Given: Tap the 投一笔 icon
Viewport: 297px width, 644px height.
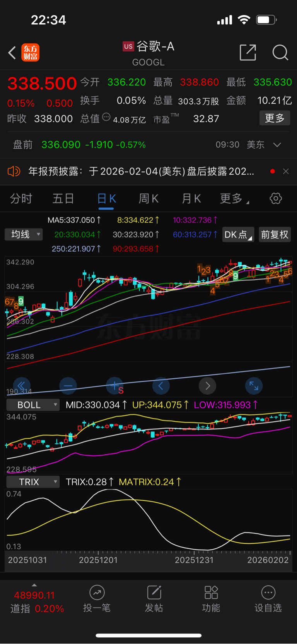Looking at the screenshot, I should [x=97, y=592].
